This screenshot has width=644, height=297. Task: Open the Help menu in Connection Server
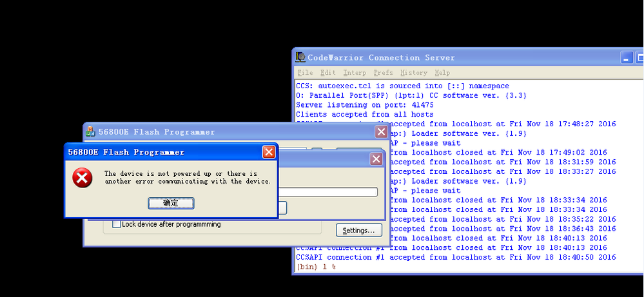pyautogui.click(x=442, y=73)
